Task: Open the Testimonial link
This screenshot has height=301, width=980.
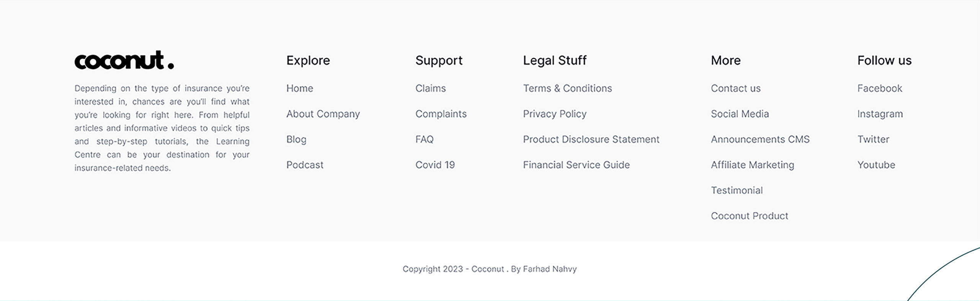Action: [737, 190]
